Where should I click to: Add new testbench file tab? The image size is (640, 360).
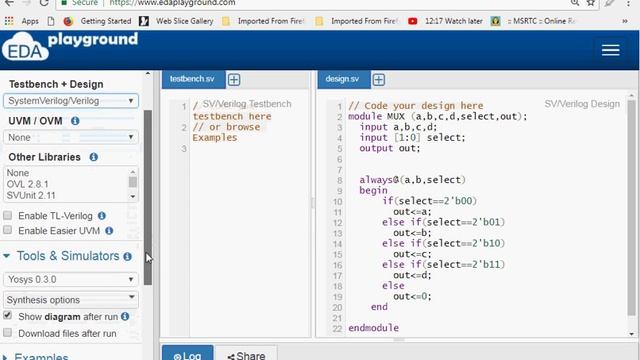click(x=234, y=80)
